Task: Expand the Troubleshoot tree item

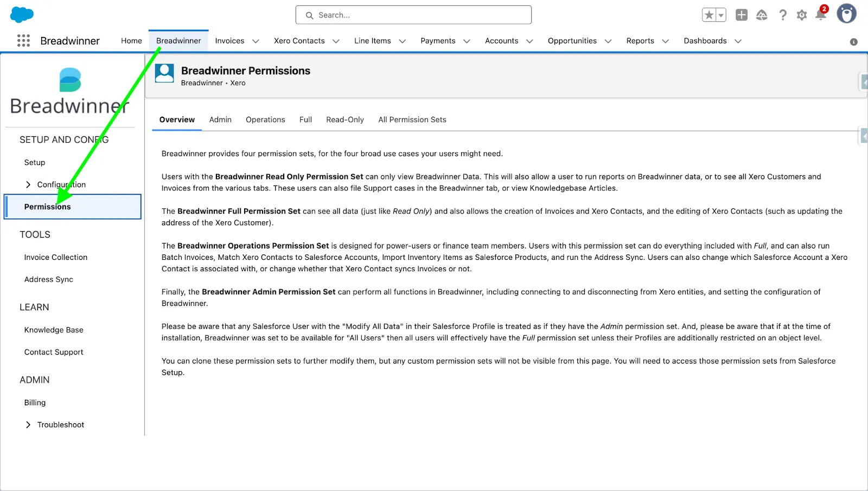Action: coord(28,425)
